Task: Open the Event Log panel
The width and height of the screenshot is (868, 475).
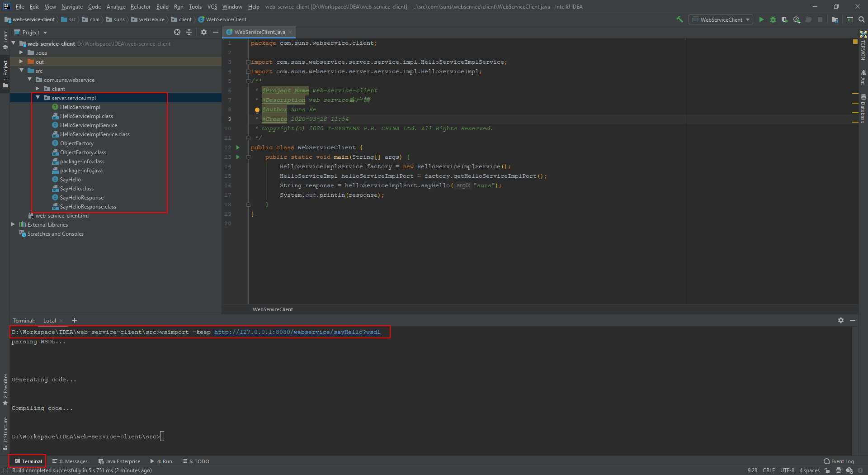Action: point(839,461)
